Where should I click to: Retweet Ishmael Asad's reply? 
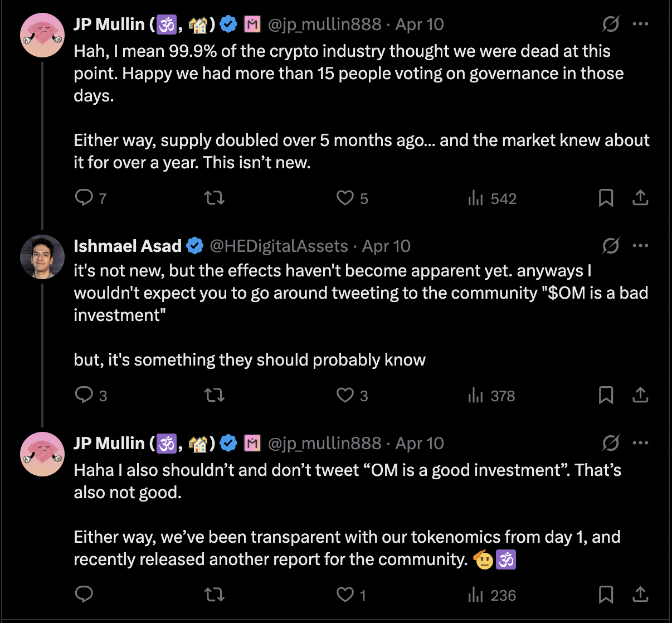click(214, 395)
